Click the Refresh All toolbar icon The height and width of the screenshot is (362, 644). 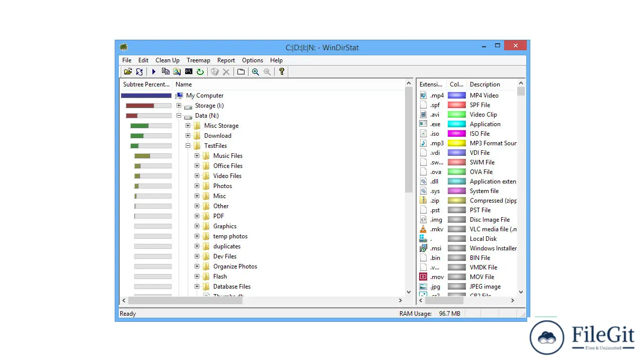(x=139, y=72)
